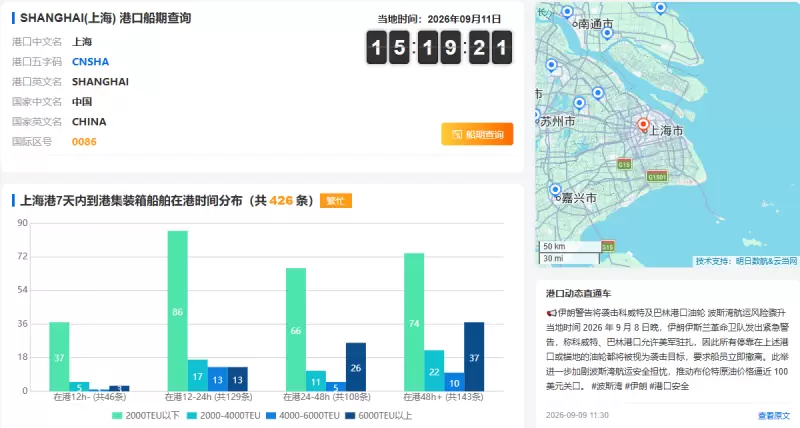Click the 50 km map scale bar
The width and height of the screenshot is (800, 428).
569,247
